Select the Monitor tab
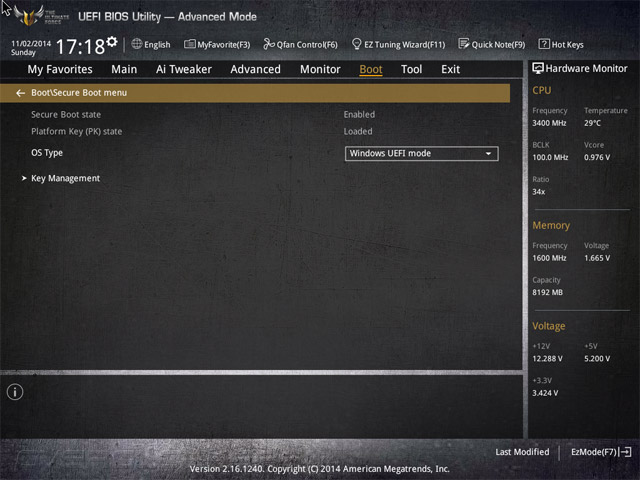This screenshot has height=480, width=640. (x=320, y=69)
